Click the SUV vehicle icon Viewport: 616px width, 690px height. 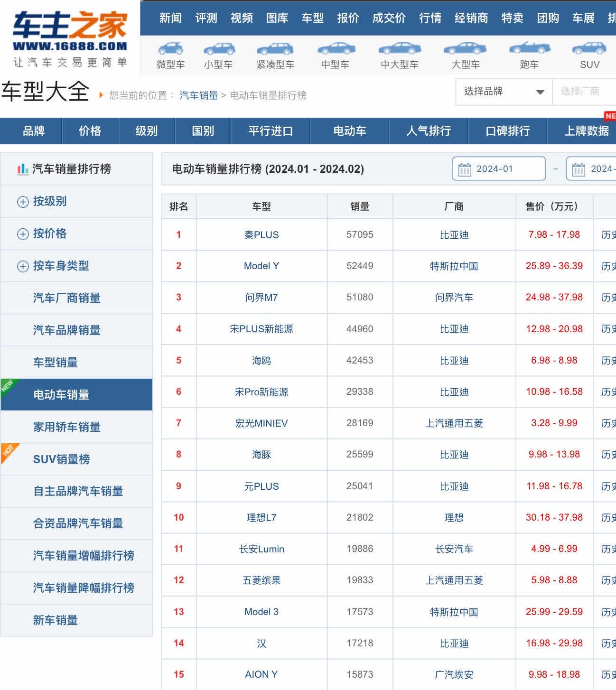[x=589, y=48]
